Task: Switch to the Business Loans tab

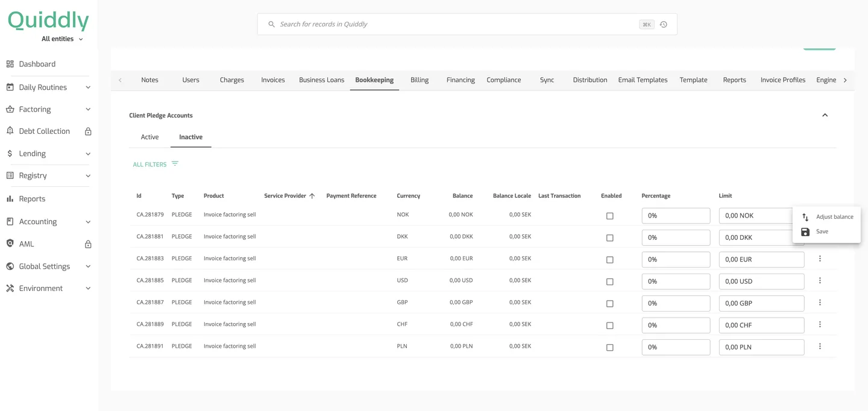Action: tap(322, 80)
